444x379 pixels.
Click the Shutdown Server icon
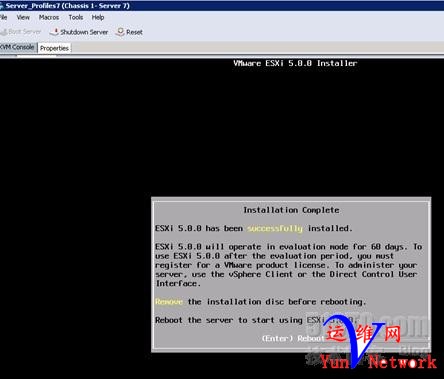point(54,32)
